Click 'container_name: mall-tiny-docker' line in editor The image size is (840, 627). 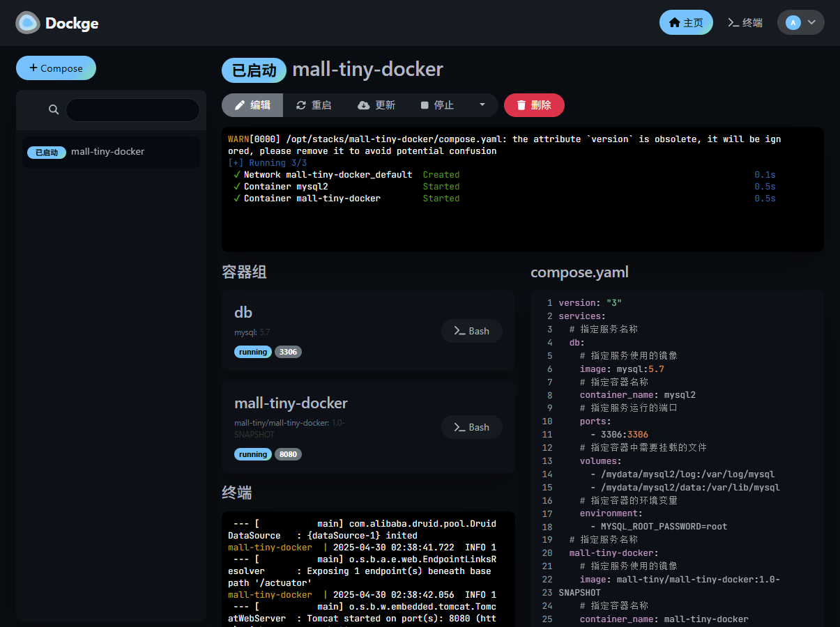coord(664,619)
